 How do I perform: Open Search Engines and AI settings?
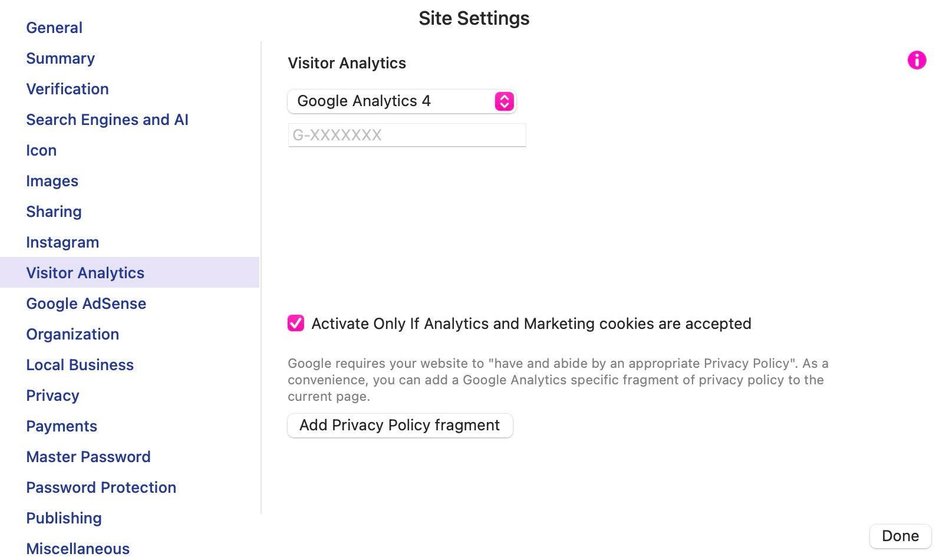[107, 120]
